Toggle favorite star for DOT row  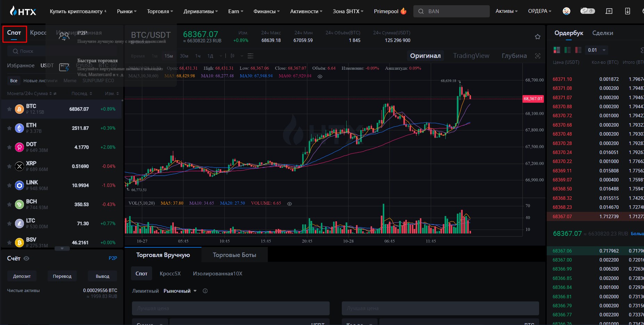9,147
